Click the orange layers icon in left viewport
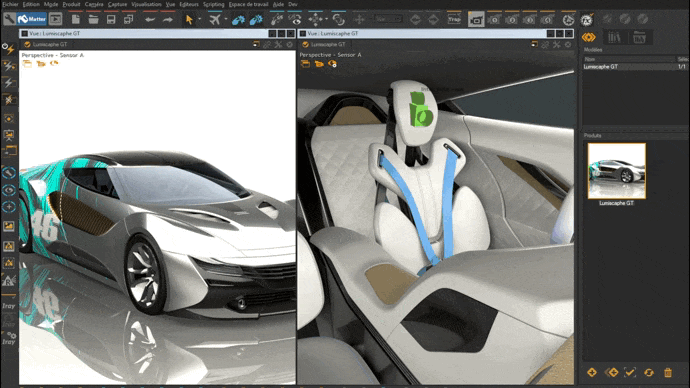This screenshot has height=388, width=690. click(27, 64)
